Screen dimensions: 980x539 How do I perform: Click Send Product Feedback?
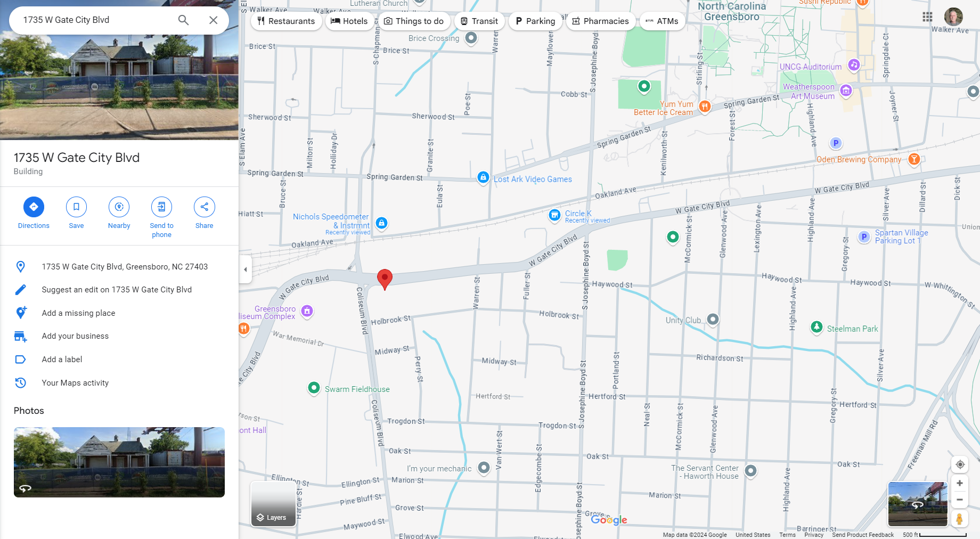pyautogui.click(x=863, y=535)
